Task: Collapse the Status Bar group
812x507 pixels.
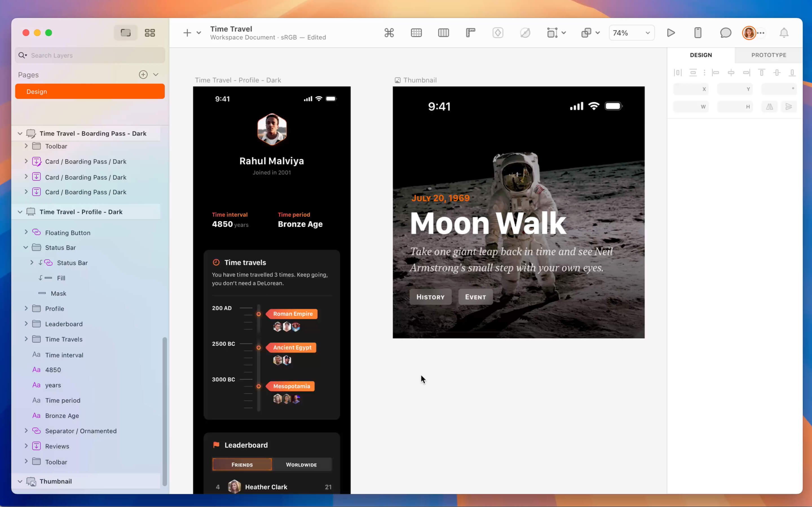Action: (x=26, y=248)
